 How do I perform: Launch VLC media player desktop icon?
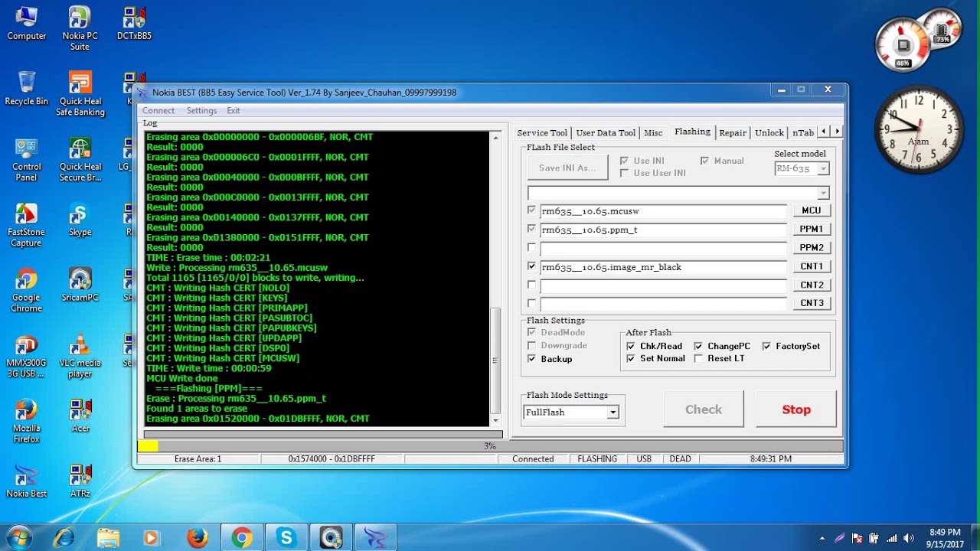coord(80,357)
